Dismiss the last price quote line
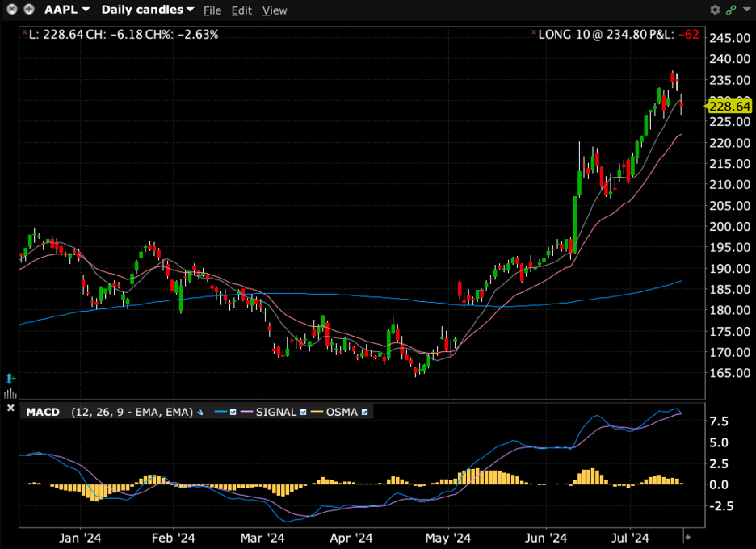Viewport: 756px width, 549px height. (x=24, y=32)
